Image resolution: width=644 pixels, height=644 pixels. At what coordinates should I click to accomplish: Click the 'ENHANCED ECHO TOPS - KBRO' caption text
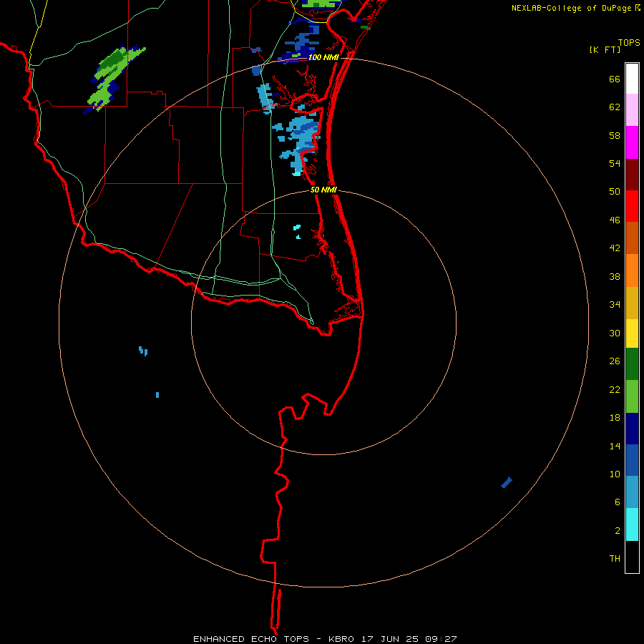[273, 639]
